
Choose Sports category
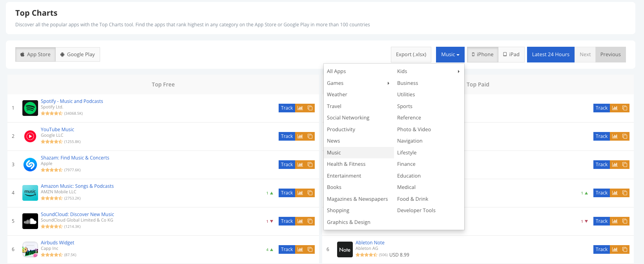pos(429,106)
